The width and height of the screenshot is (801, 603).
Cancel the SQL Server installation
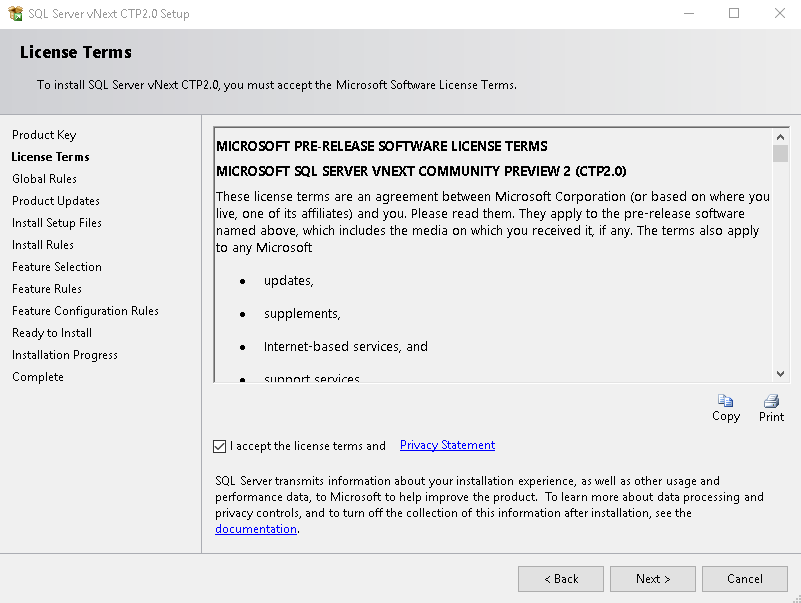(744, 578)
